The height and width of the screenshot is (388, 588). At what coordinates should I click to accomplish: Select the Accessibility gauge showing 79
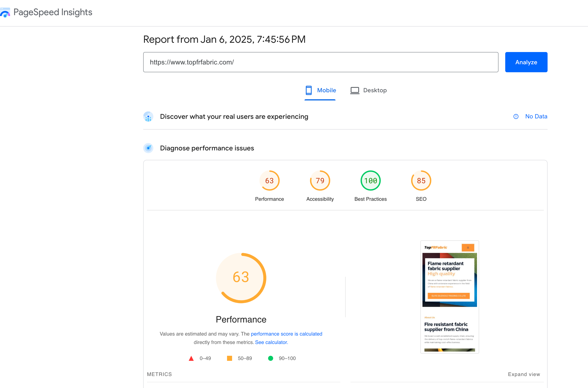(320, 181)
